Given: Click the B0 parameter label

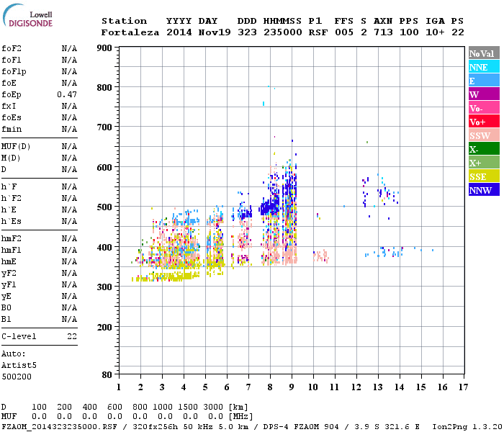Looking at the screenshot, I should 6,307.
